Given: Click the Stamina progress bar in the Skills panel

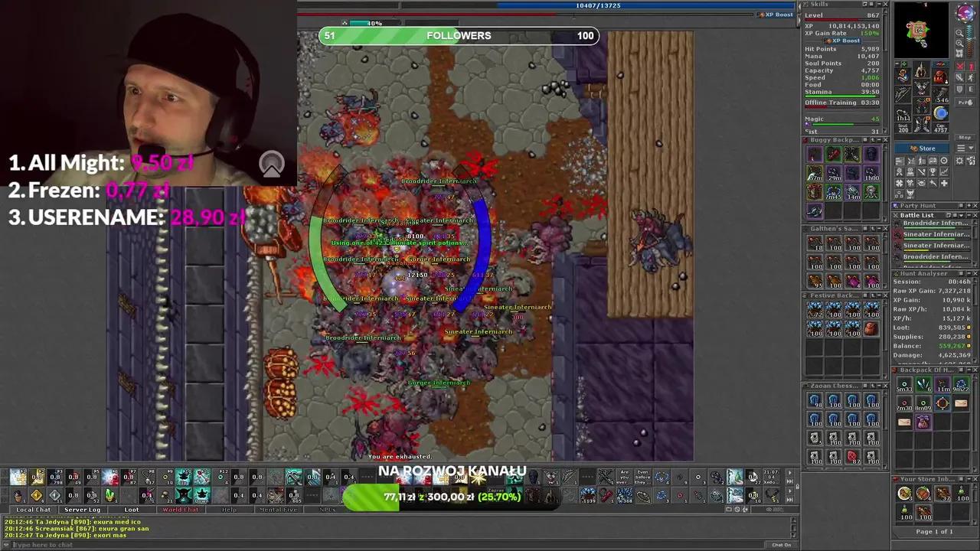Looking at the screenshot, I should pyautogui.click(x=842, y=96).
